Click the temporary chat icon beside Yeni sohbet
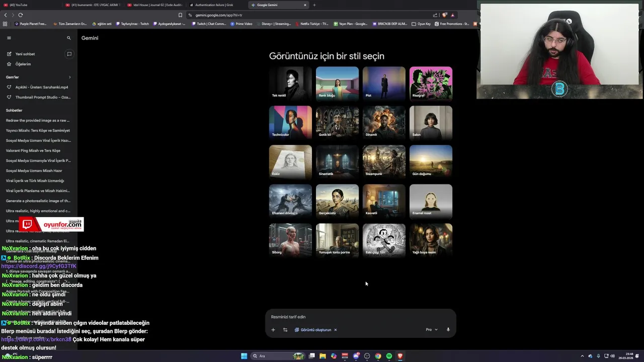Image resolution: width=644 pixels, height=362 pixels. [x=69, y=54]
